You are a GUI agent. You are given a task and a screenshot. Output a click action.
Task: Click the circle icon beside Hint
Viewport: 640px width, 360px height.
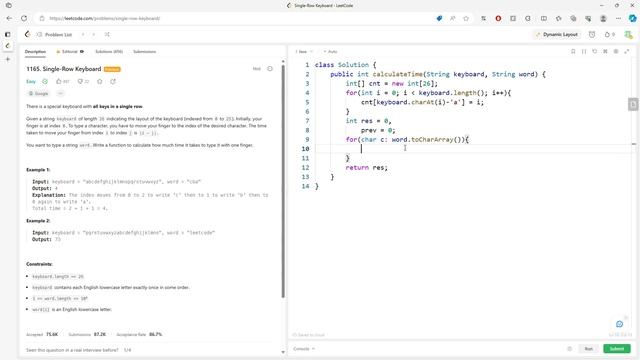[270, 69]
